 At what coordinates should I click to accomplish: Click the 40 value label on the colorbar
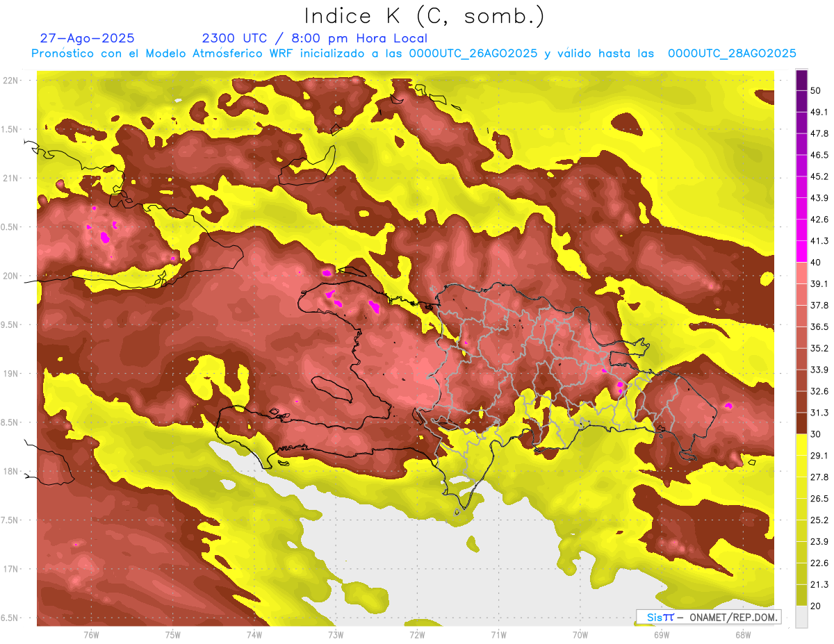pyautogui.click(x=816, y=262)
